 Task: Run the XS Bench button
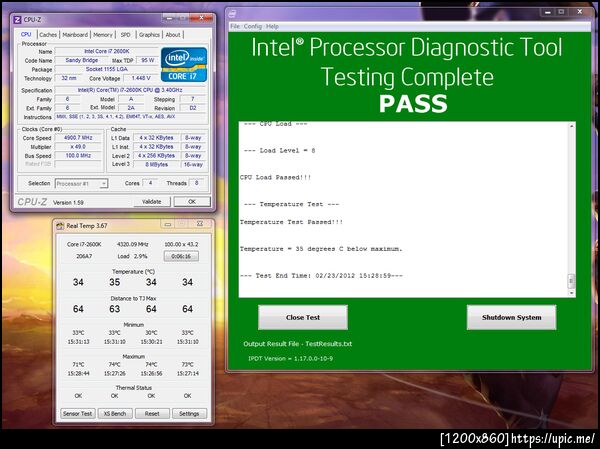(x=115, y=414)
